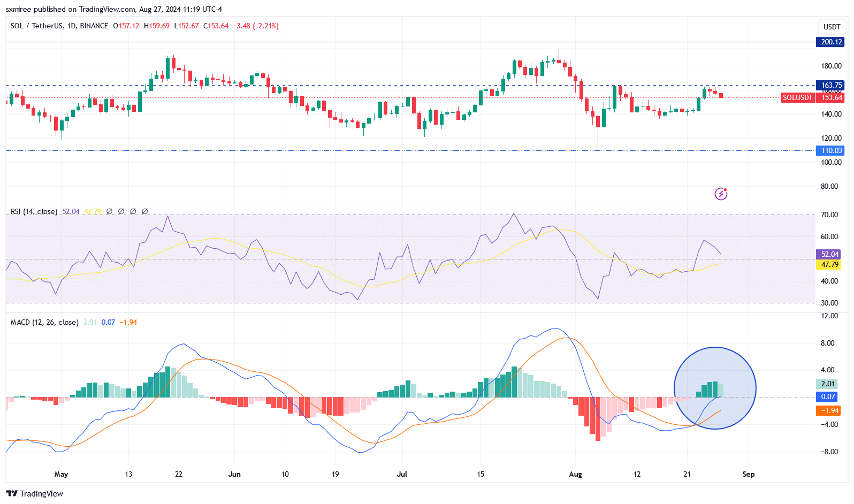
Task: Click the low value L152.67
Action: point(186,26)
